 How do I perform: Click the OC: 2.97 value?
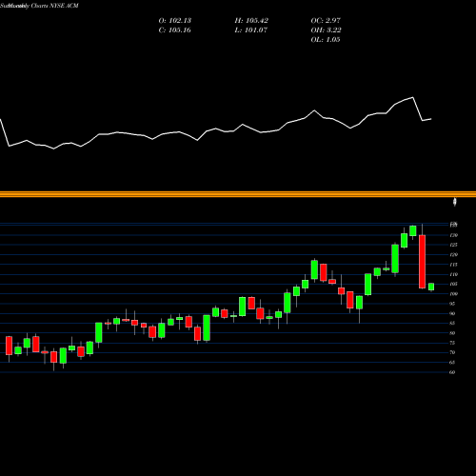pos(326,21)
